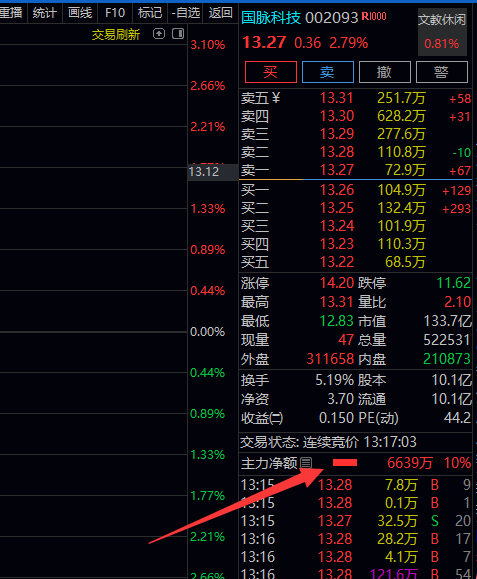Image resolution: width=477 pixels, height=579 pixels.
Task: Click the 标记 mark toolbar item
Action: click(x=150, y=13)
